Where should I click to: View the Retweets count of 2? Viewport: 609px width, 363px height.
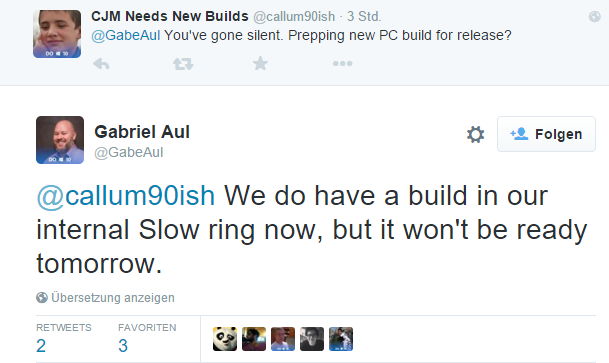(41, 346)
